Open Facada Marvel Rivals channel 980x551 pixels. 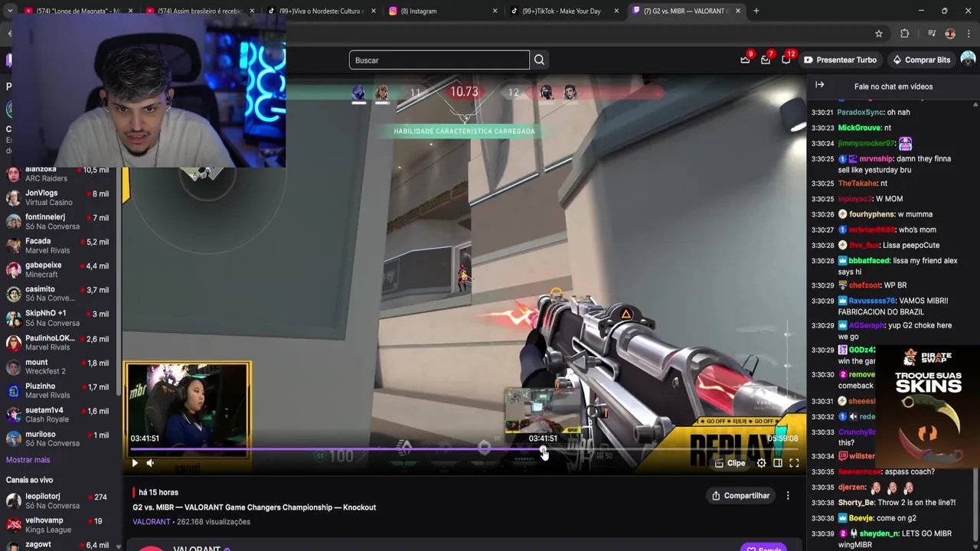click(58, 246)
